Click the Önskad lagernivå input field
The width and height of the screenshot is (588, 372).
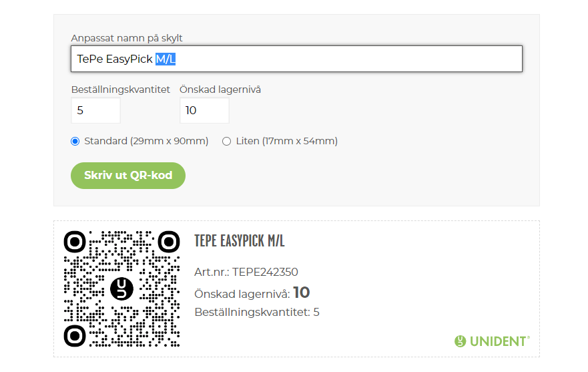click(204, 110)
